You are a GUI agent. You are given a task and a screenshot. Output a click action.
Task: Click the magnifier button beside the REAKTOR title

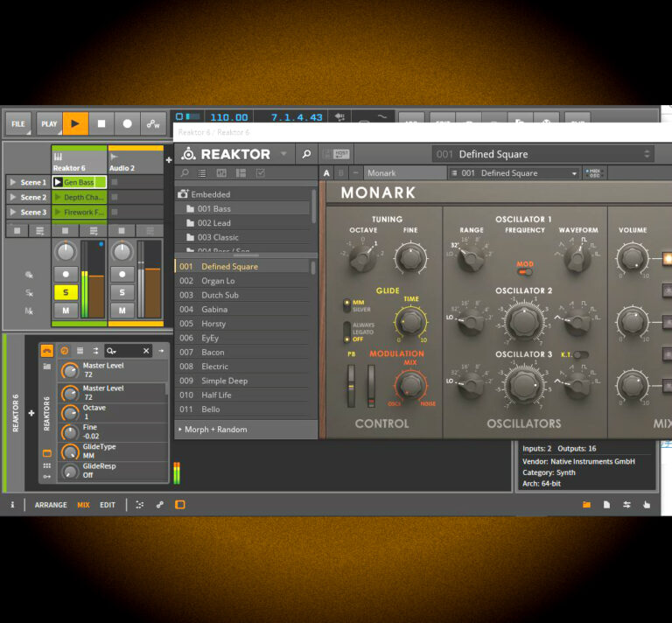point(306,154)
